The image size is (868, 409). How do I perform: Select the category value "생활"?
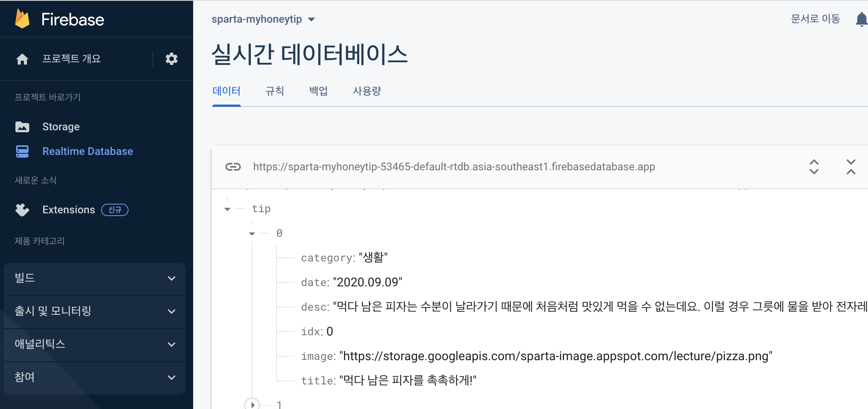tap(373, 257)
